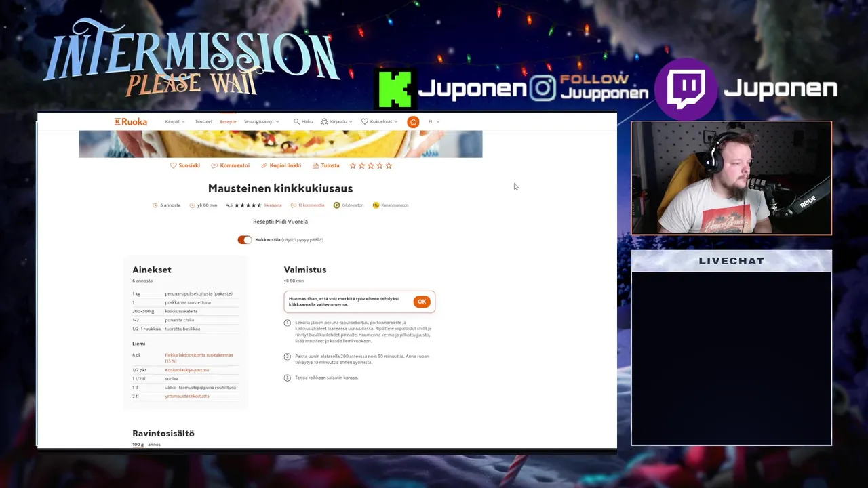Open the Koskenlaskija-juustoa link

[186, 370]
